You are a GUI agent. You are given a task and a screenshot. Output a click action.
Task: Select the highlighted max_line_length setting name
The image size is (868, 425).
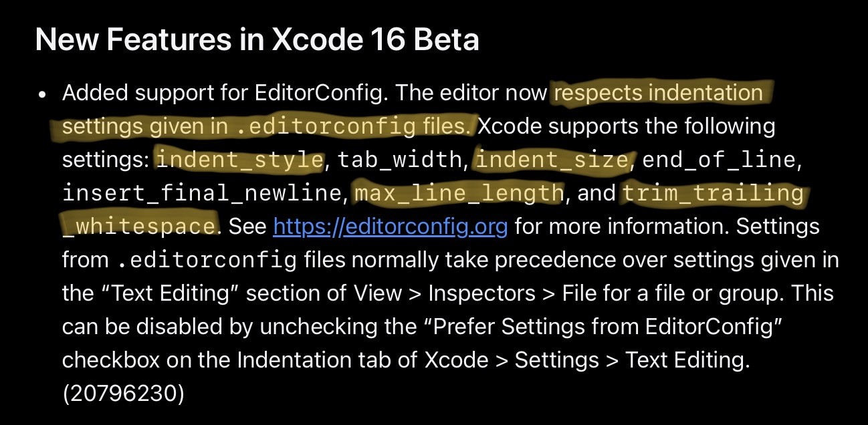[459, 194]
